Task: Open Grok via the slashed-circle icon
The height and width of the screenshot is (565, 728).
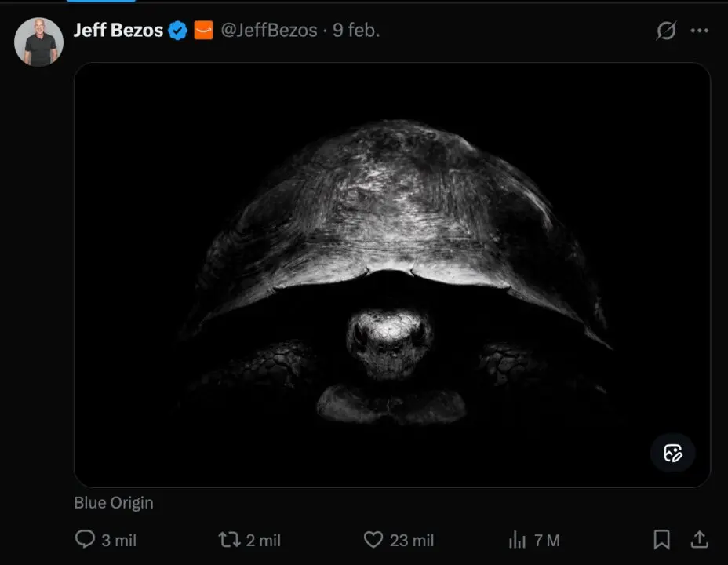Action: pyautogui.click(x=665, y=31)
